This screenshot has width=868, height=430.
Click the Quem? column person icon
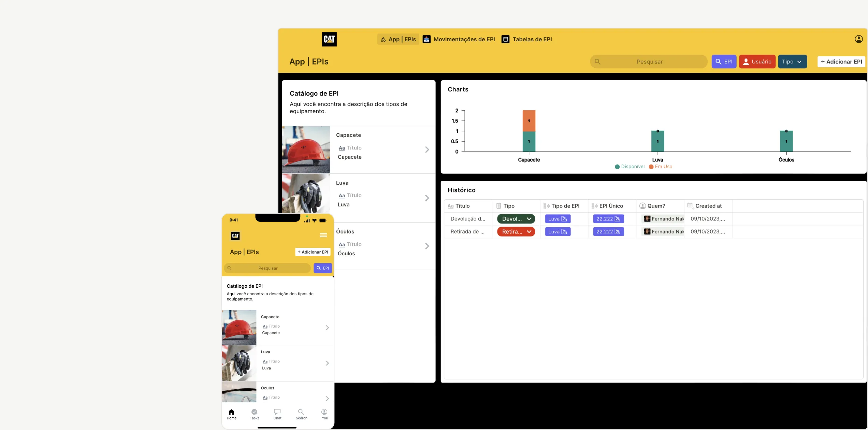[642, 206]
